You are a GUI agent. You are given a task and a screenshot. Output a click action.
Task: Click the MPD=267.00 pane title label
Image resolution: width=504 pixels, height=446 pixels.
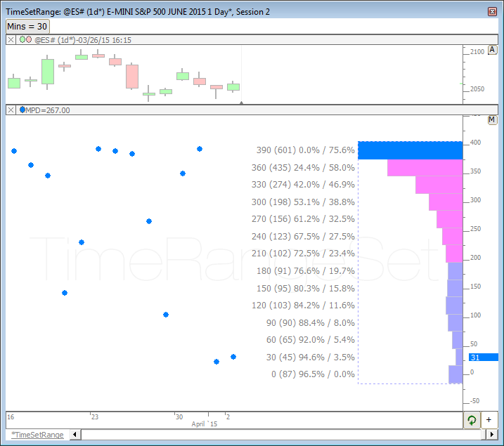pyautogui.click(x=48, y=110)
